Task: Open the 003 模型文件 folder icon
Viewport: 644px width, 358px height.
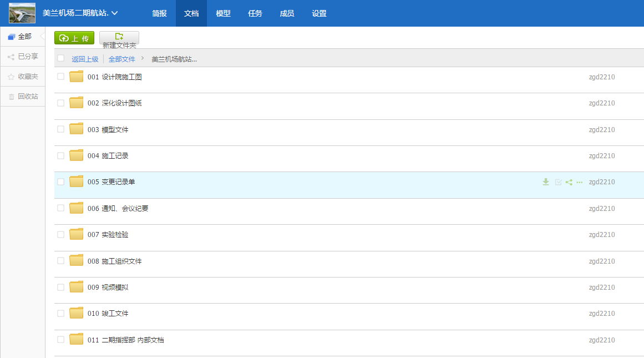Action: [x=77, y=129]
